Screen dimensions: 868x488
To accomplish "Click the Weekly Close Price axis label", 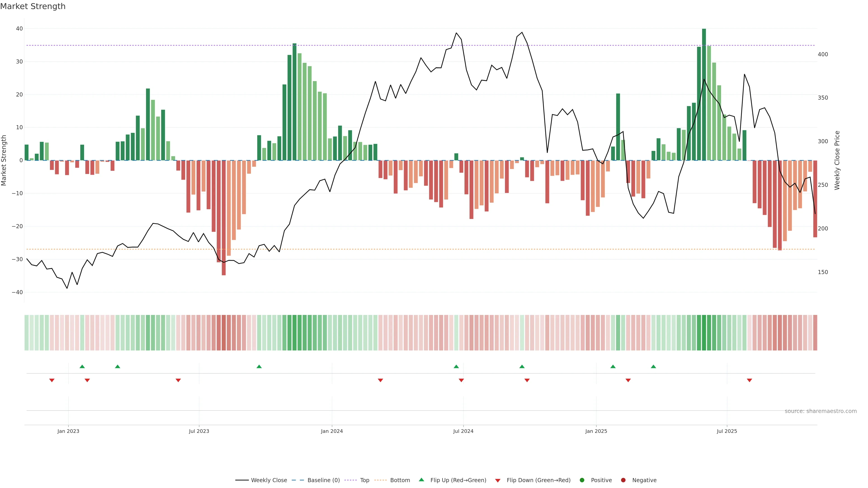I will point(837,160).
